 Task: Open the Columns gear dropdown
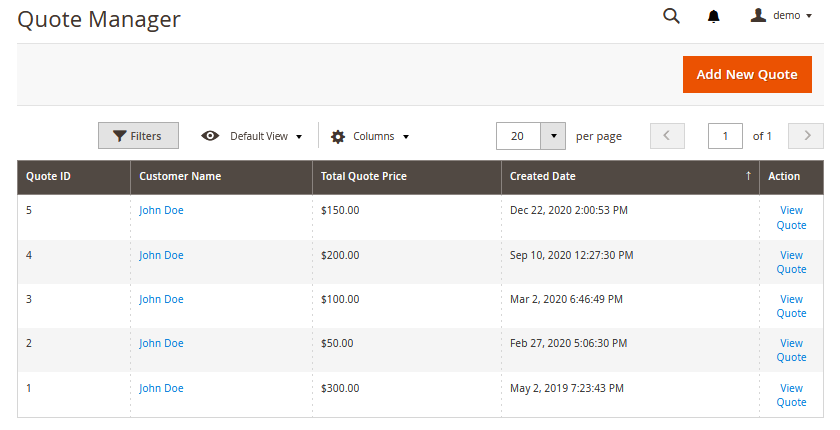pyautogui.click(x=370, y=136)
